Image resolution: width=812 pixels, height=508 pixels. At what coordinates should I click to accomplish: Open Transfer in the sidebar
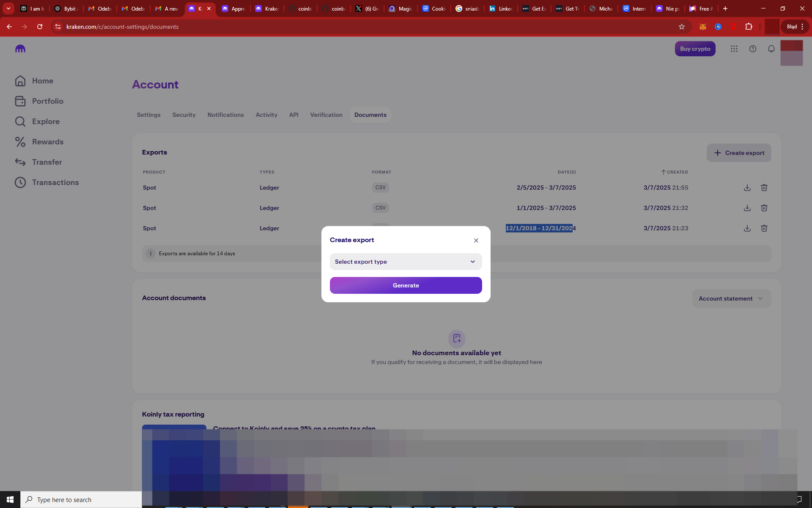(38, 162)
